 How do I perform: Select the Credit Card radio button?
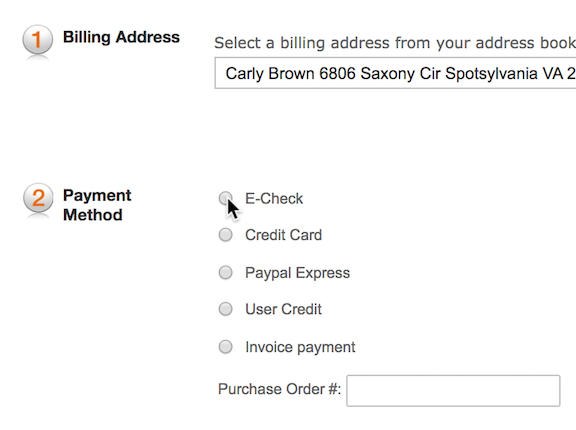226,235
